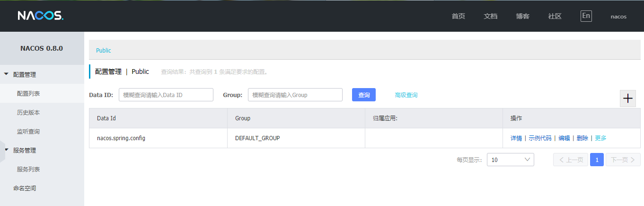The width and height of the screenshot is (644, 206).
Task: Open the page size dropdown showing 10
Action: coord(511,160)
